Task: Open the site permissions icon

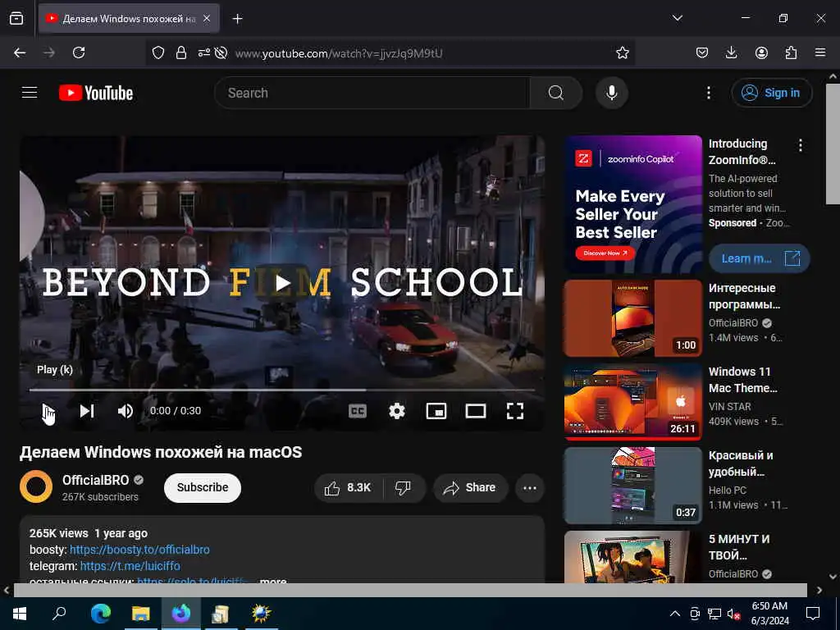Action: point(204,52)
